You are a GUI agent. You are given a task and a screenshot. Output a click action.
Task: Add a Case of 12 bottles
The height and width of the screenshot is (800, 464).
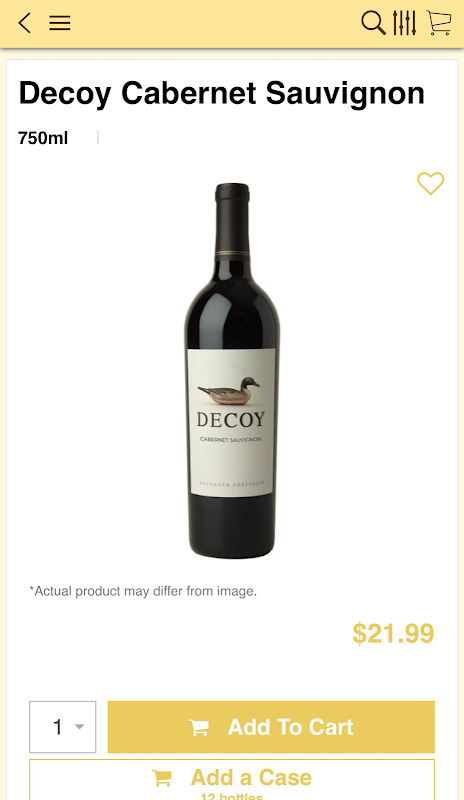coord(232,780)
